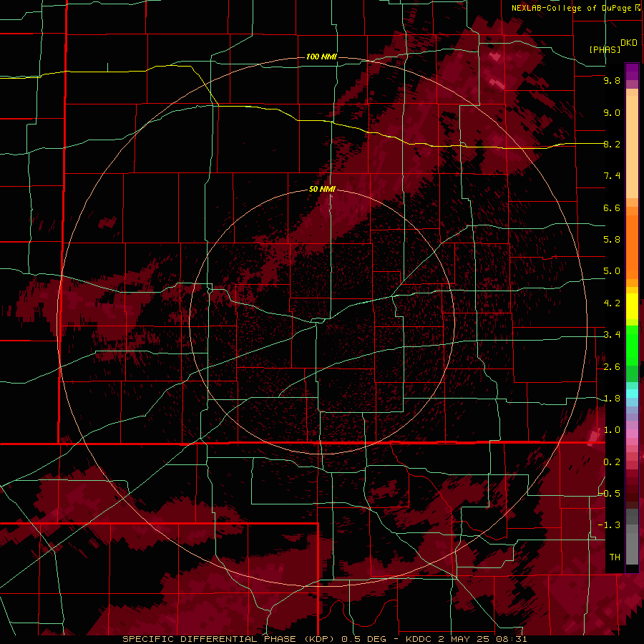Screen dimensions: 644x644
Task: Click the -1.3 value on color scale
Action: coord(609,525)
